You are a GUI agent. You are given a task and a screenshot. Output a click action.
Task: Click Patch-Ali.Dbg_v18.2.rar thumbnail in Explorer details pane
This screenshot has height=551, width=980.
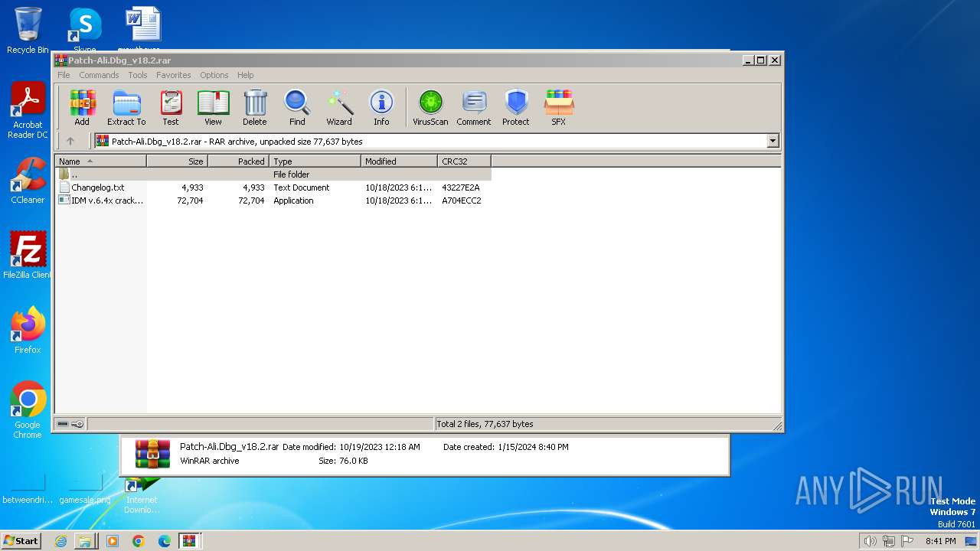152,454
